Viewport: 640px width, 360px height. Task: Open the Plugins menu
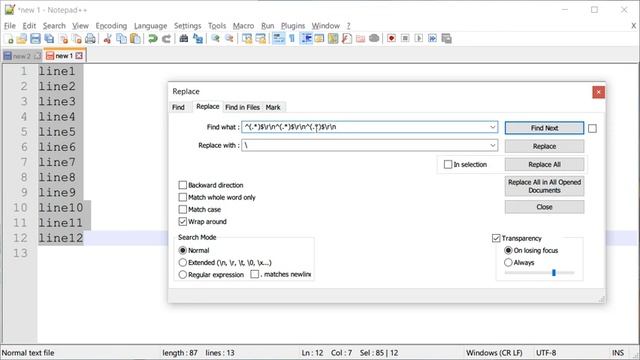click(293, 26)
